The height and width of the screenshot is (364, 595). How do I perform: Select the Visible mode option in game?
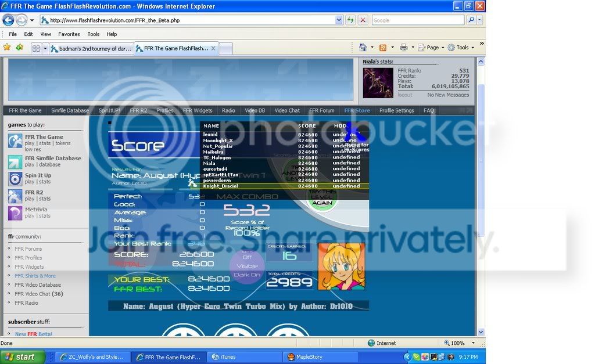[x=247, y=266]
